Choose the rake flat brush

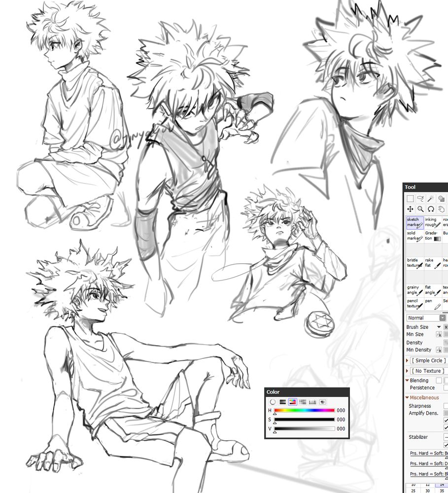[x=433, y=263]
